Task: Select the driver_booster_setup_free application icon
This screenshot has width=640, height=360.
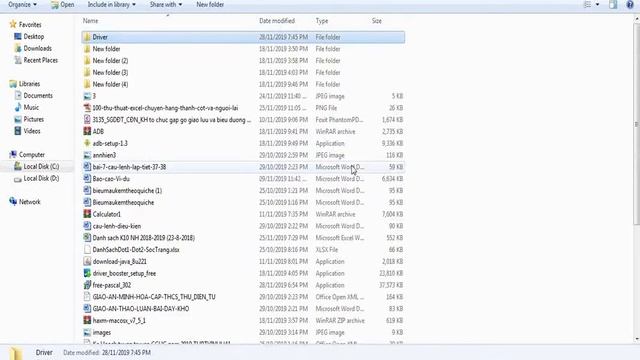Action: click(x=87, y=273)
